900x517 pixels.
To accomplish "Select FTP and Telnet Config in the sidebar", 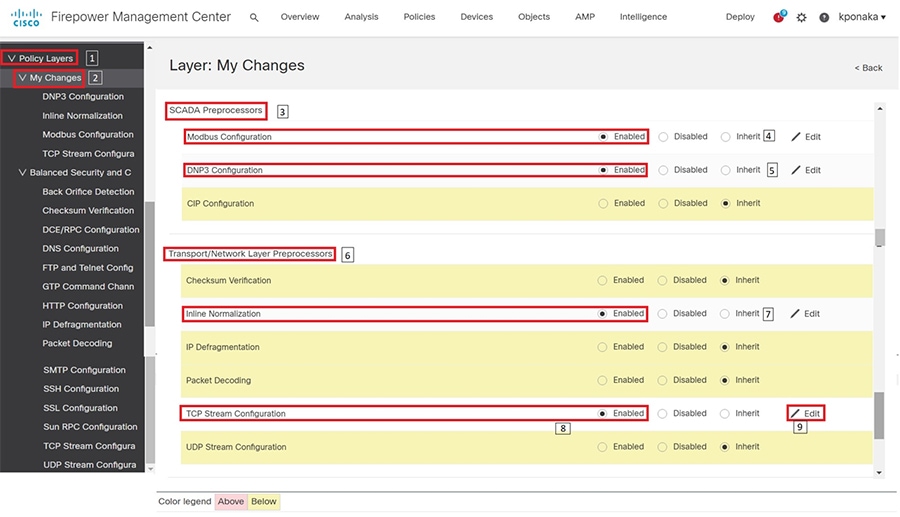I will click(87, 267).
